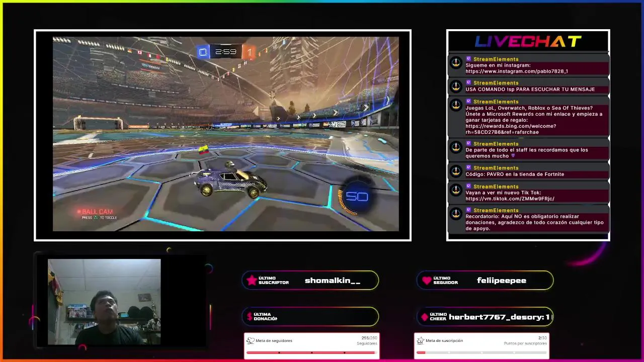Viewport: 644px width, 362px height.
Task: Click the 'ÚLTIMO SUSCRIPTOR' label
Action: pos(273,281)
